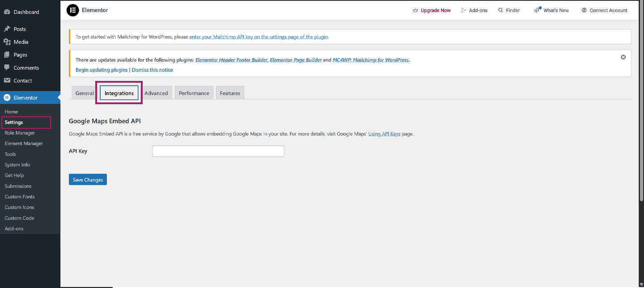Image resolution: width=644 pixels, height=288 pixels.
Task: Click the Dashboard gauge icon in sidebar
Action: [7, 12]
